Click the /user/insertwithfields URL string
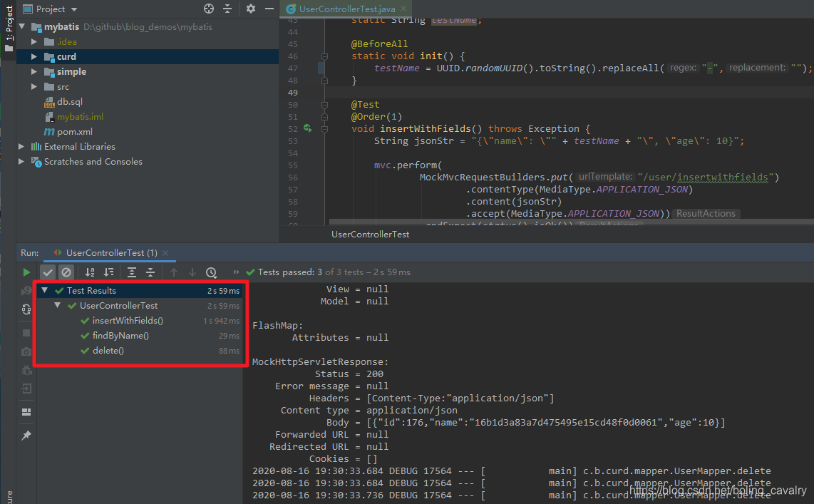The width and height of the screenshot is (814, 504). (x=706, y=178)
